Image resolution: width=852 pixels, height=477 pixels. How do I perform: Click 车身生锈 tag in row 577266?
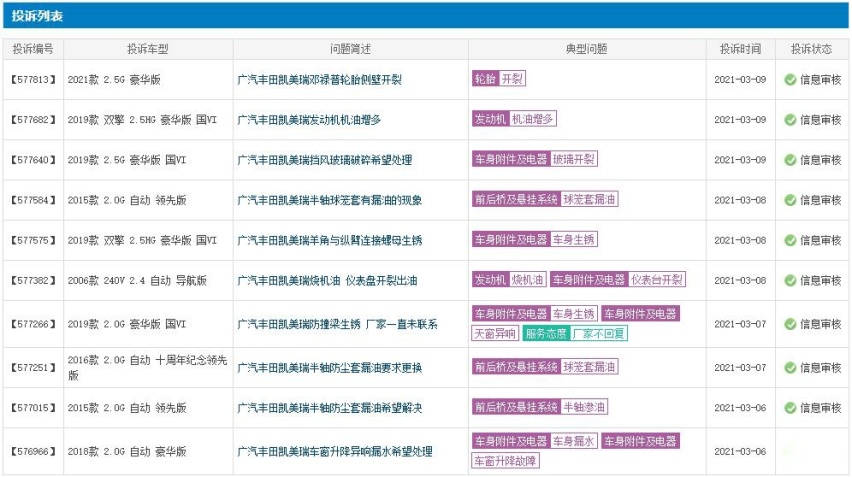574,314
